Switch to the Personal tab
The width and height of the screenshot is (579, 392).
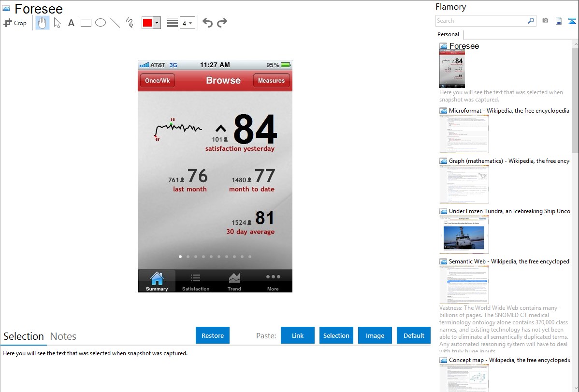[449, 34]
